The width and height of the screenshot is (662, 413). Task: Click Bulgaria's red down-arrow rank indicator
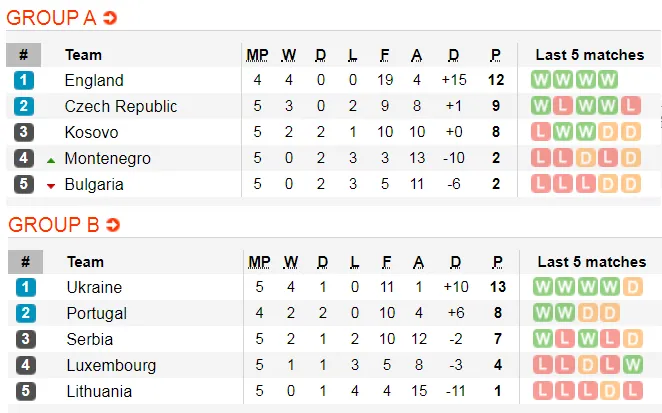point(51,185)
